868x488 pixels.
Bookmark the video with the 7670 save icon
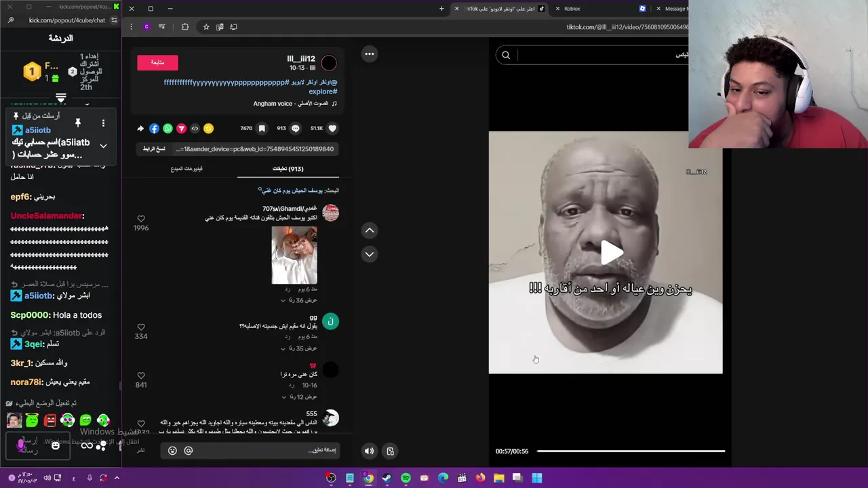[x=262, y=128]
